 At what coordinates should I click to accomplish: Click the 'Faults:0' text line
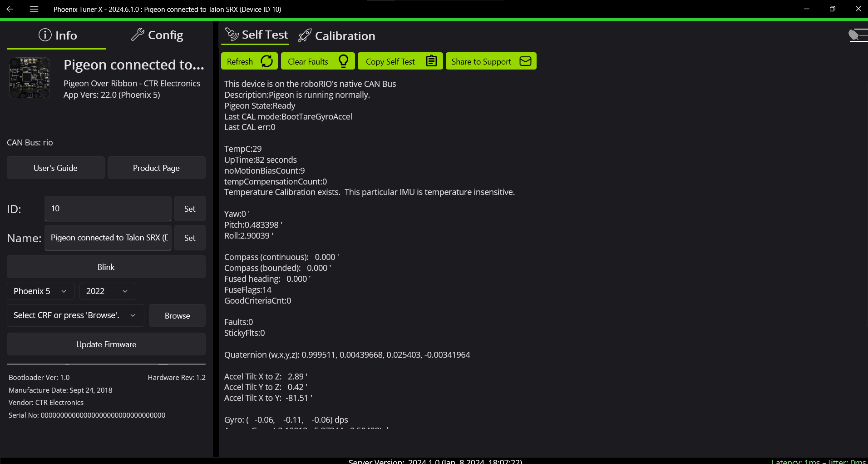click(238, 322)
